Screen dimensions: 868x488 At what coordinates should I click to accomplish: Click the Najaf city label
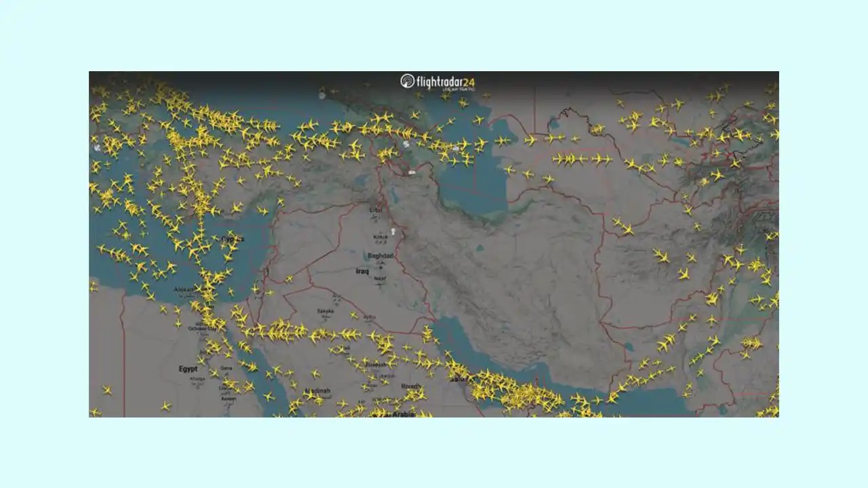(380, 278)
